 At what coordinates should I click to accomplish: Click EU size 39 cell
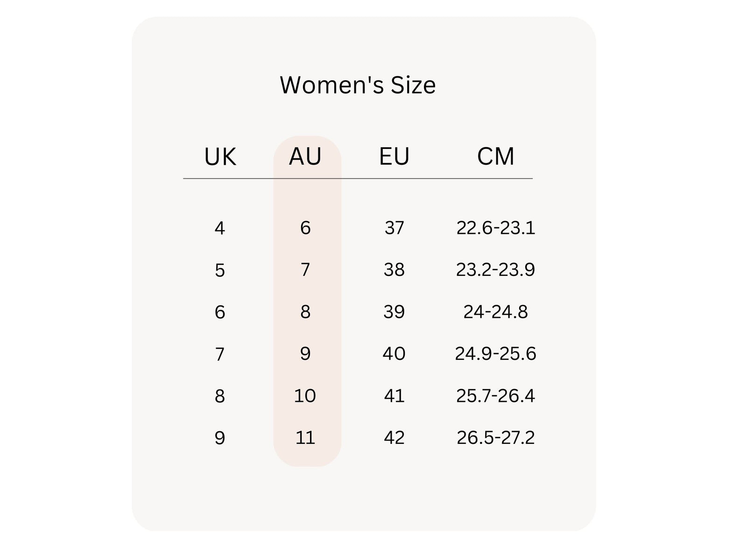(394, 312)
